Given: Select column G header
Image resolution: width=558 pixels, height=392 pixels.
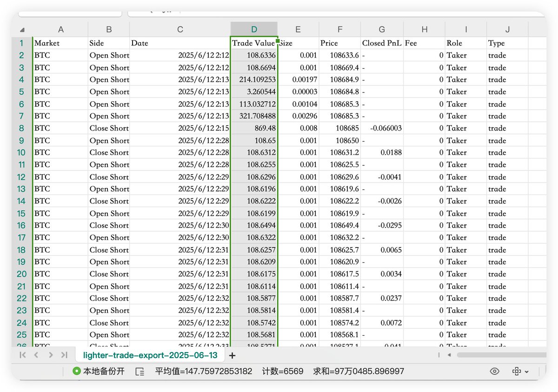Looking at the screenshot, I should (x=381, y=29).
